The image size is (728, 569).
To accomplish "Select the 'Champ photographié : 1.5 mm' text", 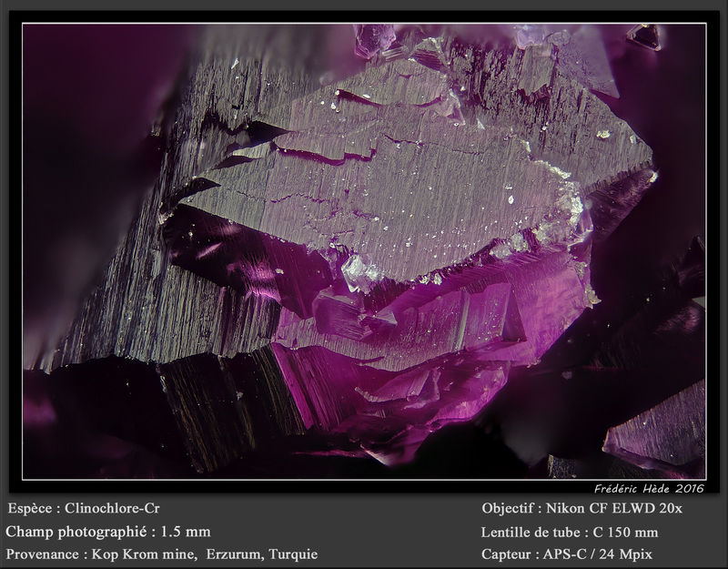I will point(108,532).
